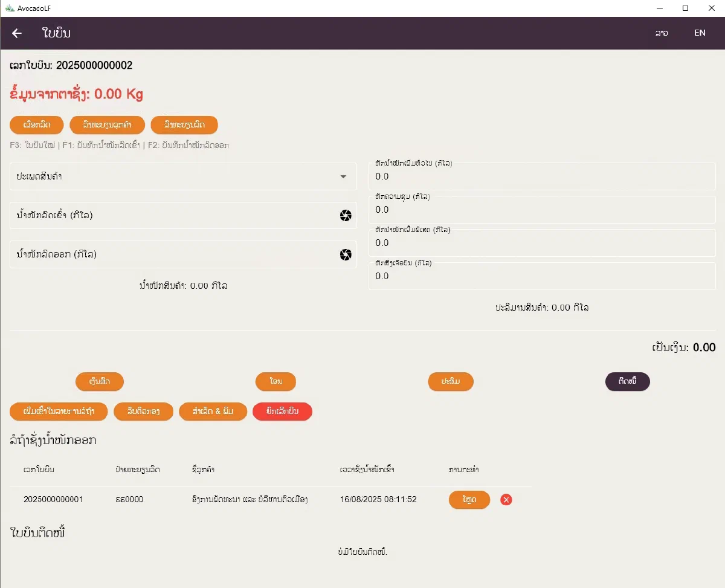
Task: Choose ປະສົມ (mixed) payment method
Action: 451,382
